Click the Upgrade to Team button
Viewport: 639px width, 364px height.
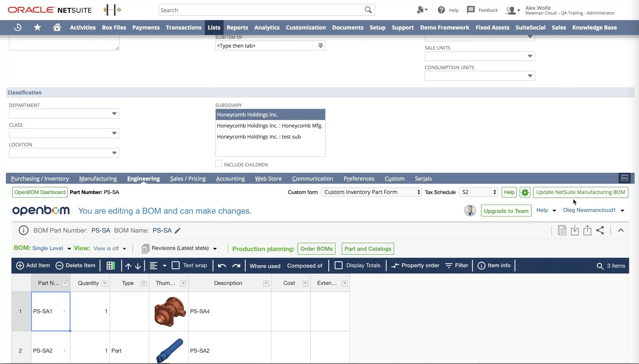[x=506, y=211]
